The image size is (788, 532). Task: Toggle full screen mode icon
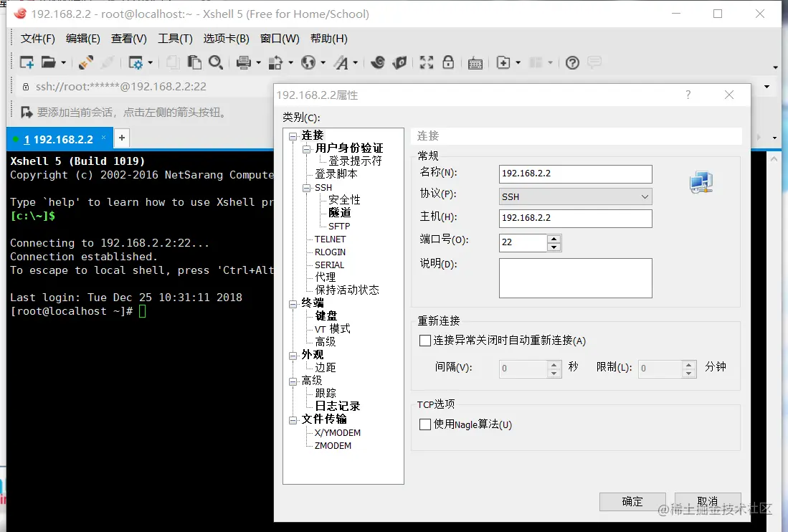tap(427, 62)
